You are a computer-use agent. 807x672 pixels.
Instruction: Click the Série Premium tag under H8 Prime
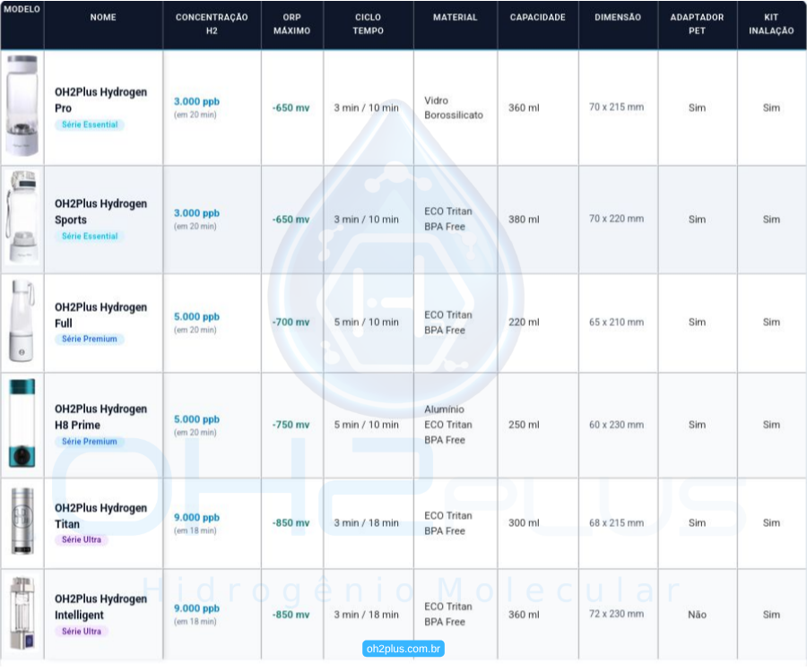click(x=90, y=441)
